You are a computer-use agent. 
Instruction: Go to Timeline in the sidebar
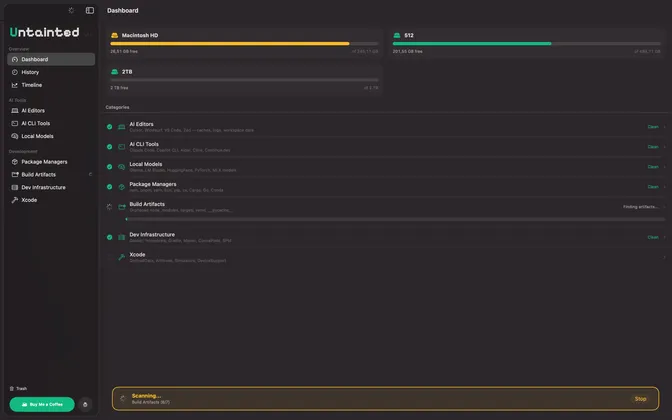51,85
